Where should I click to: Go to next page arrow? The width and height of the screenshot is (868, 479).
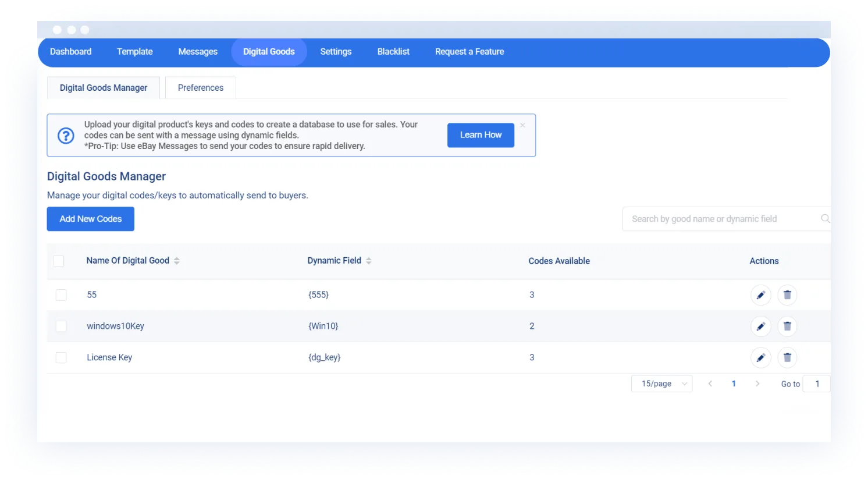(757, 384)
